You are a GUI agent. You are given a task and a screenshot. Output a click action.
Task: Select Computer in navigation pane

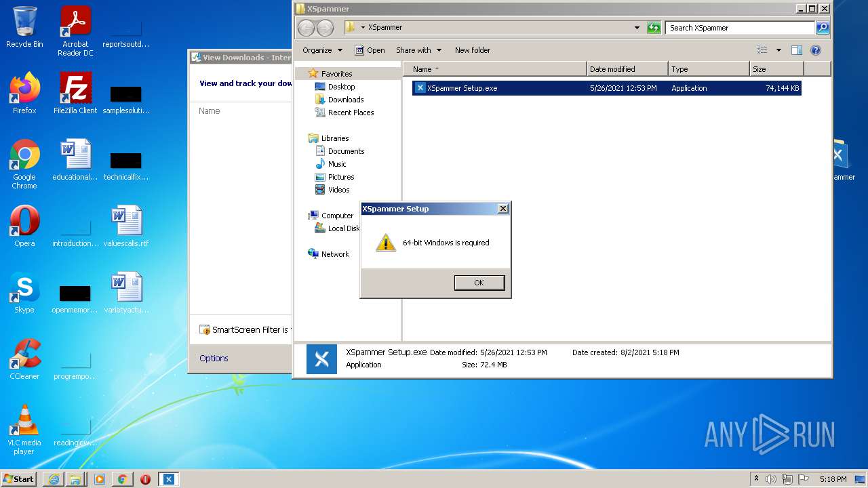[337, 216]
